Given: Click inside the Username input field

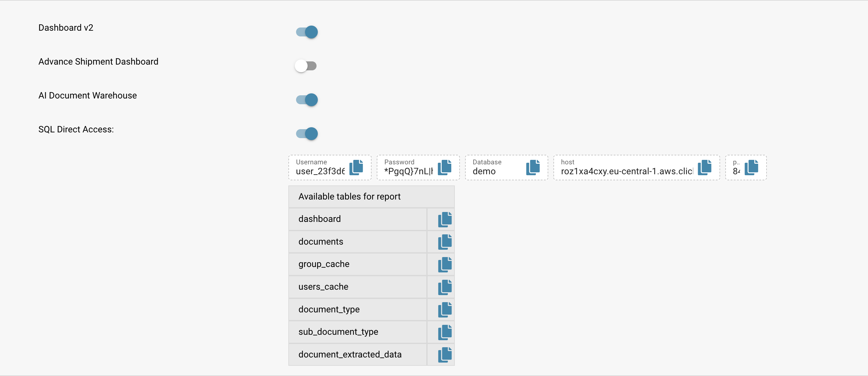Looking at the screenshot, I should (320, 171).
